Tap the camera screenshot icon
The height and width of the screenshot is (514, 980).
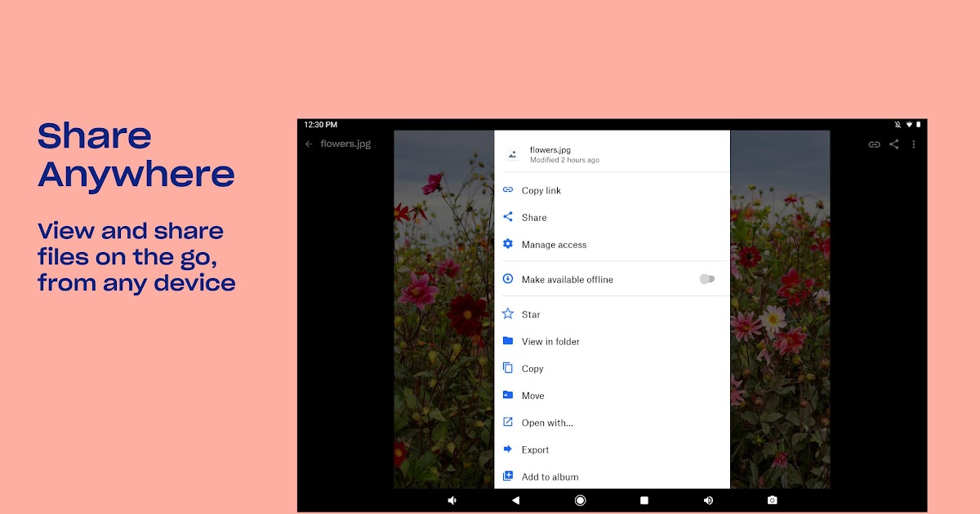pos(773,500)
